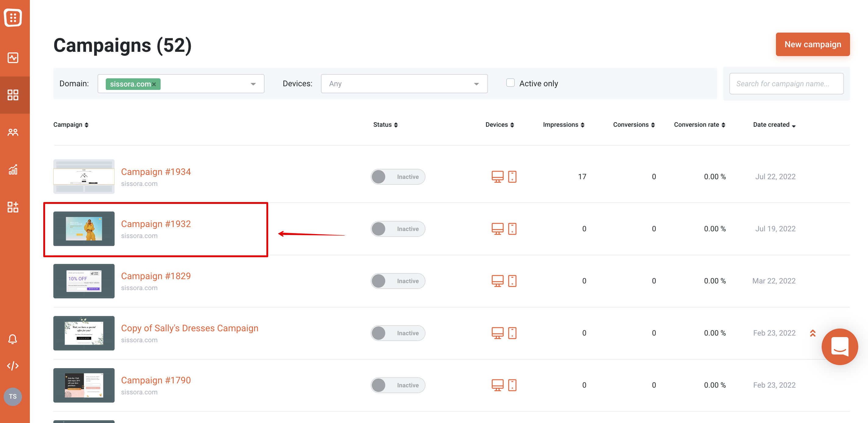Open the subscribers people sidebar icon
Image resolution: width=868 pixels, height=423 pixels.
point(13,132)
